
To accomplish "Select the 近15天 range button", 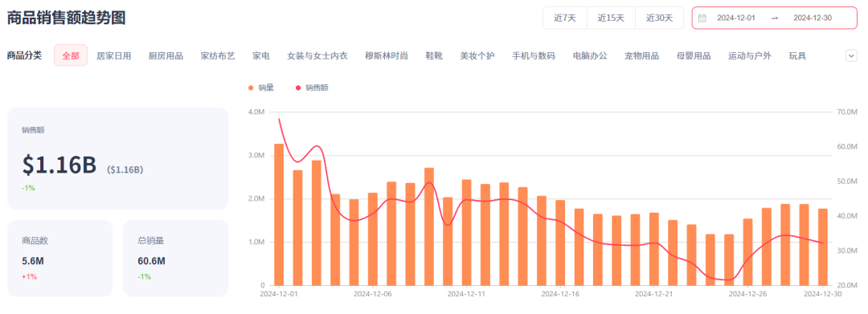I will tap(611, 18).
